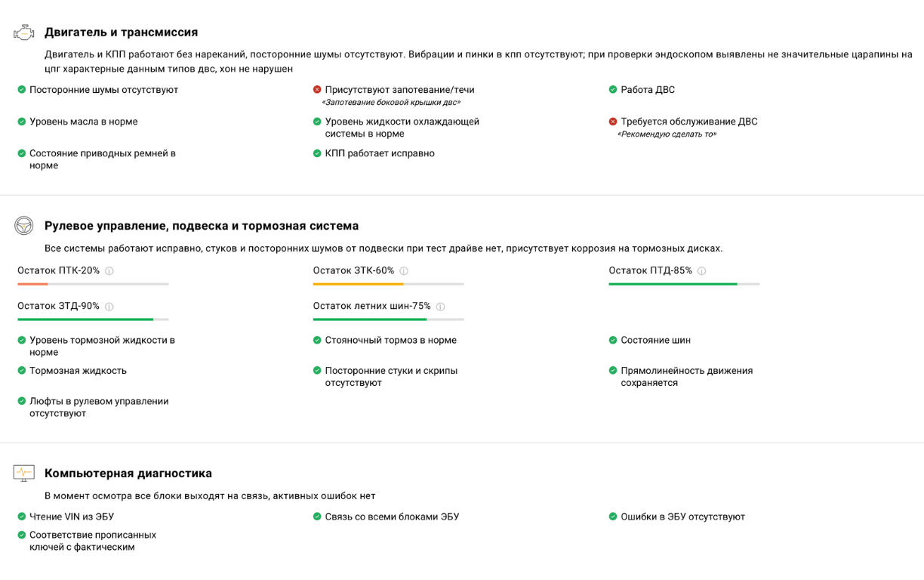Click the Ошибки в ЭБУ отсутствуют label
This screenshot has width=924, height=580.
(x=682, y=517)
